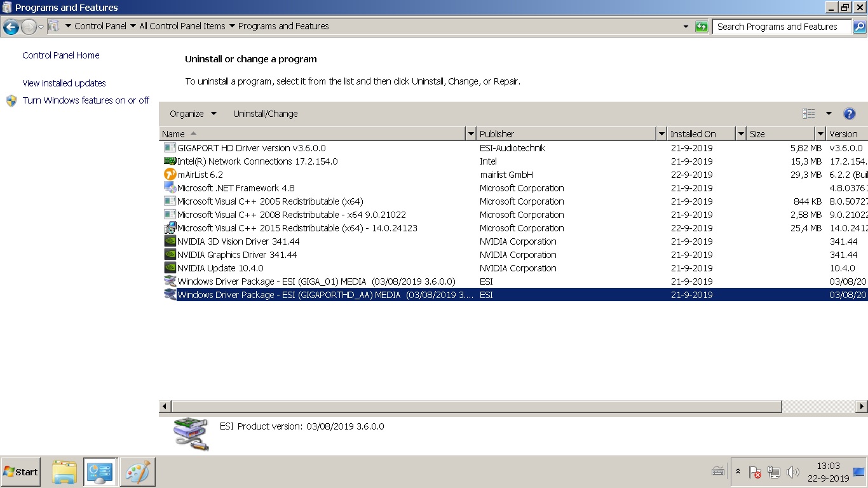Click the mAirList 6.2 program icon
Image resolution: width=868 pixels, height=488 pixels.
[170, 175]
